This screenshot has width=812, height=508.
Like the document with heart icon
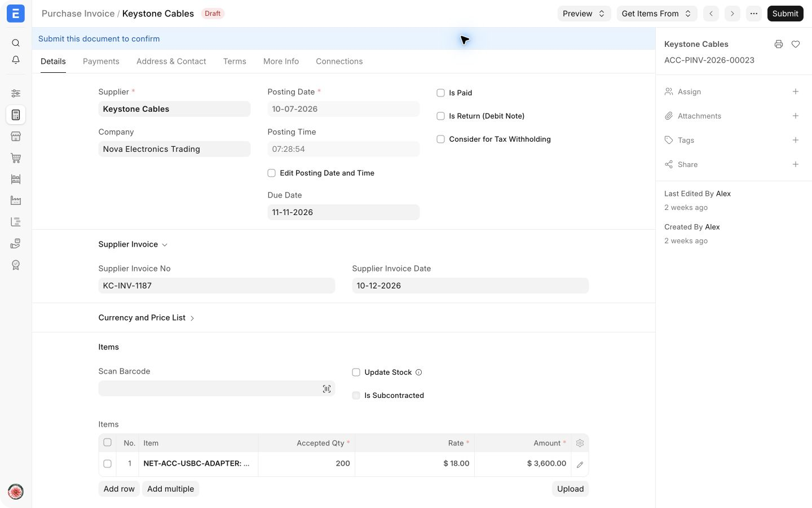coord(796,44)
